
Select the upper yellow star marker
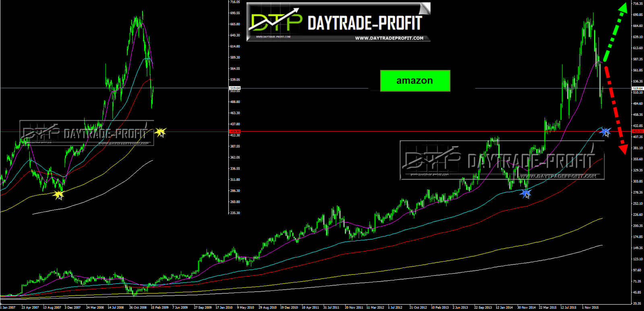point(161,132)
